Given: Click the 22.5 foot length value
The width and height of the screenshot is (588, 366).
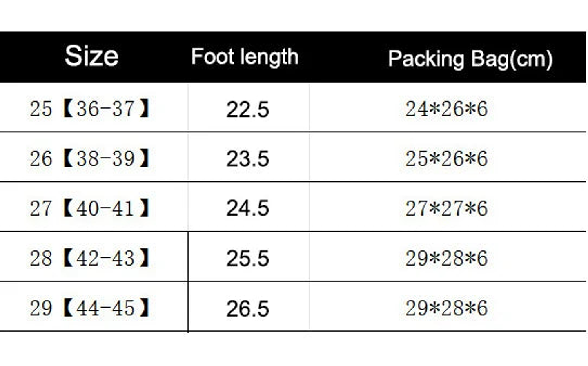Looking at the screenshot, I should [247, 109].
